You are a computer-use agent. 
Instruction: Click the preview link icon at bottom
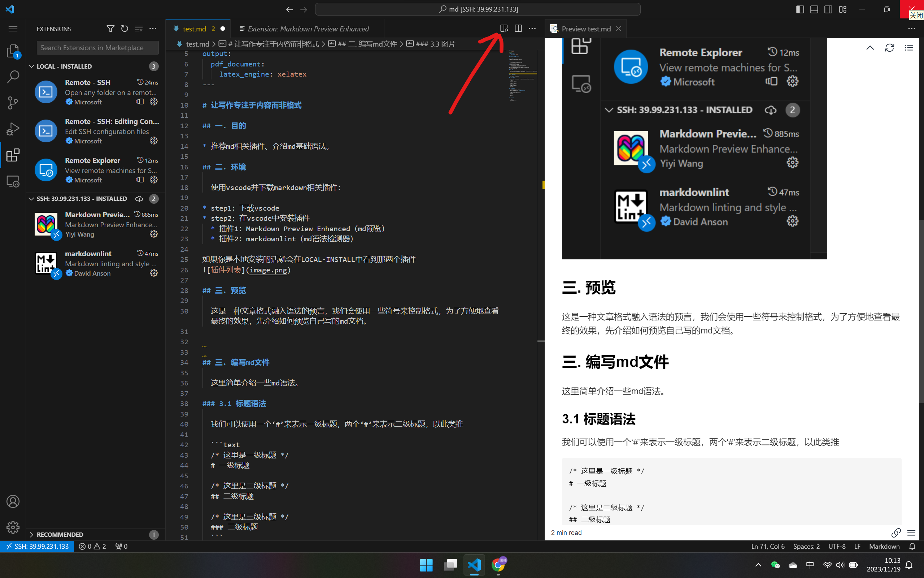pyautogui.click(x=896, y=532)
